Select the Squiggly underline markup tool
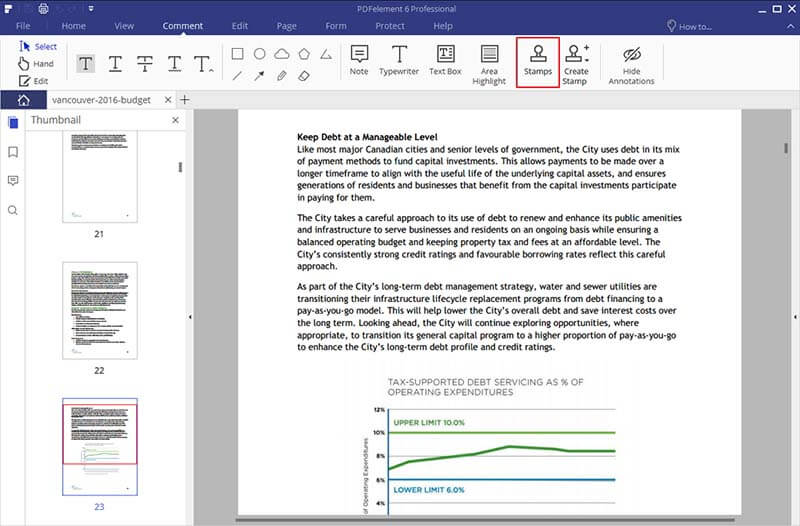 pyautogui.click(x=174, y=64)
